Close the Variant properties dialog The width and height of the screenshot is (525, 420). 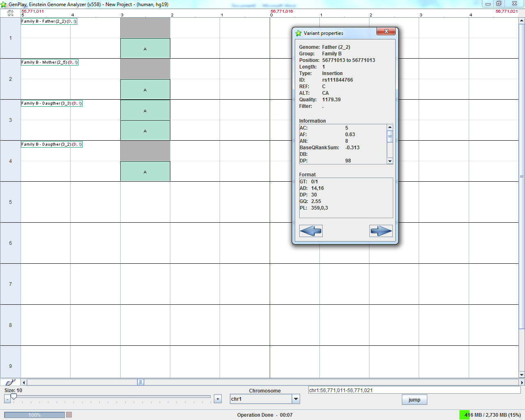386,32
